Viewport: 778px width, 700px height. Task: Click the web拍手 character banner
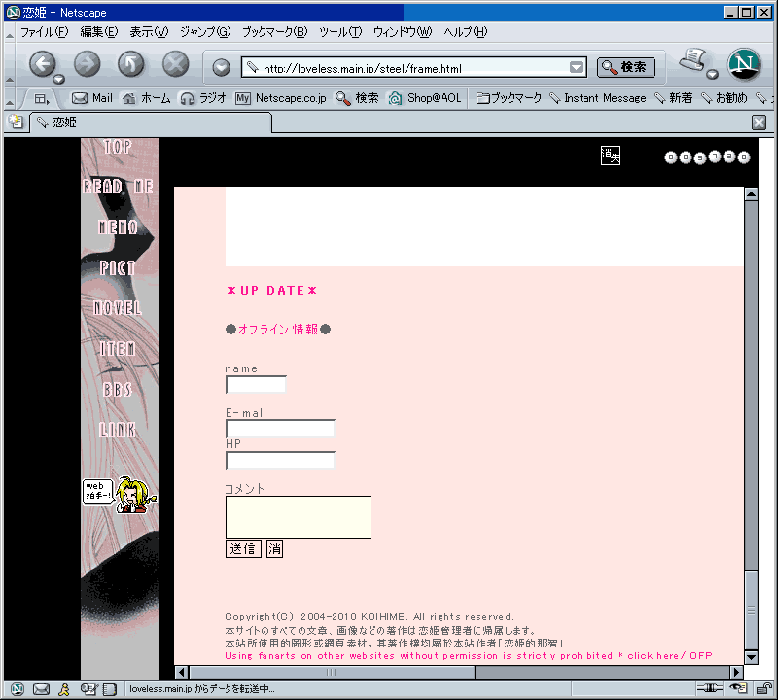point(120,495)
